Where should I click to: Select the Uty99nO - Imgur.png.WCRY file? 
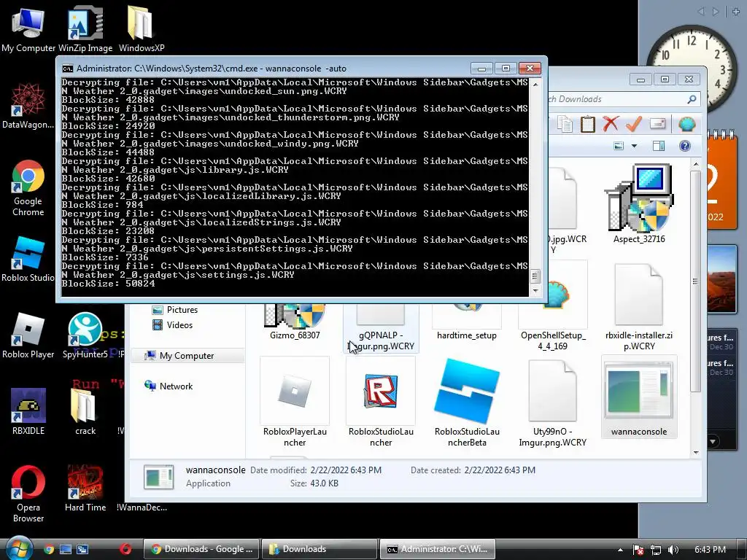553,402
